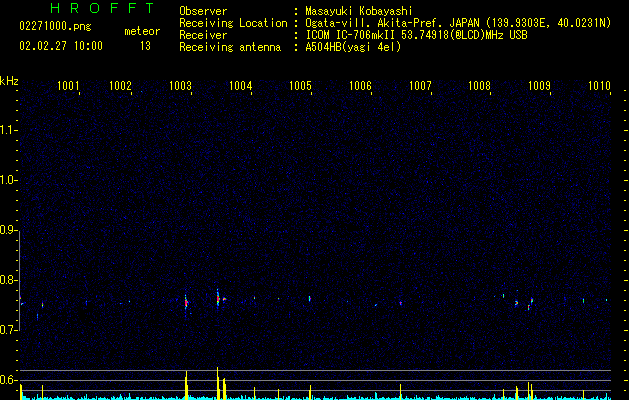Click frequency axis label 1.1
This screenshot has height=400, width=629.
click(x=8, y=130)
